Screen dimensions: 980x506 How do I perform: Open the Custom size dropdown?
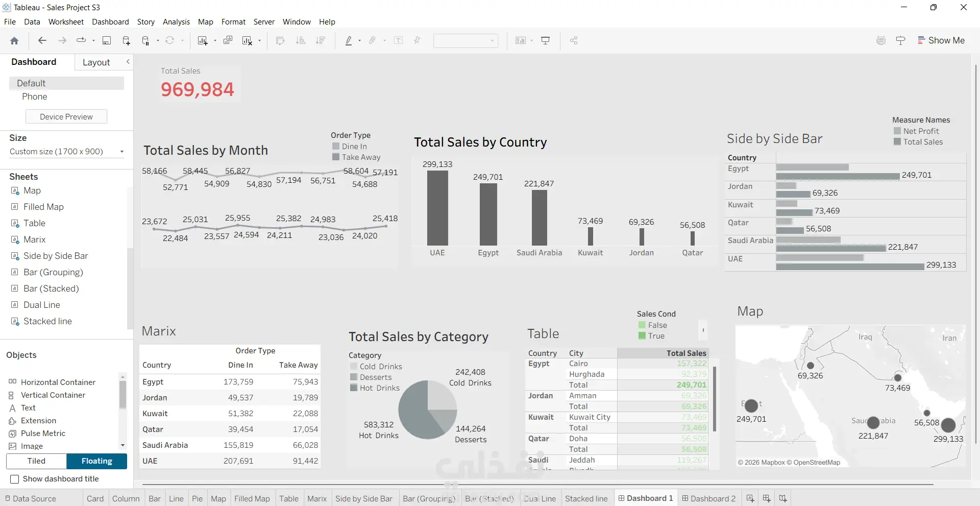[x=67, y=152]
